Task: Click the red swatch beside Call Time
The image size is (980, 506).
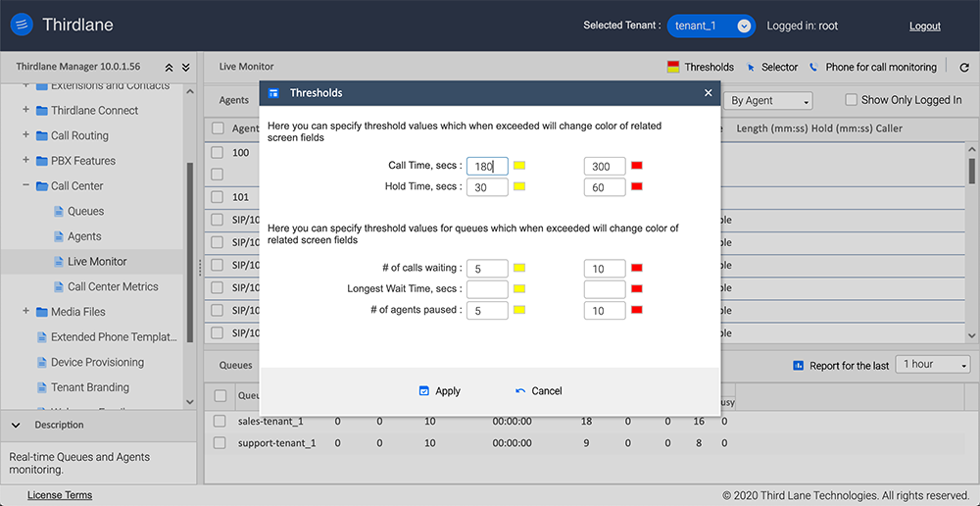Action: point(637,166)
